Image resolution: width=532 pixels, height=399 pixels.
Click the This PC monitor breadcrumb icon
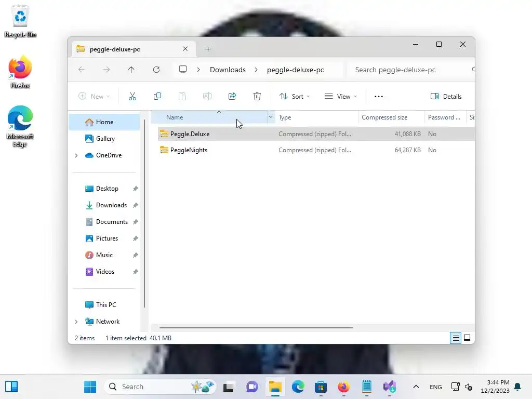pyautogui.click(x=183, y=70)
